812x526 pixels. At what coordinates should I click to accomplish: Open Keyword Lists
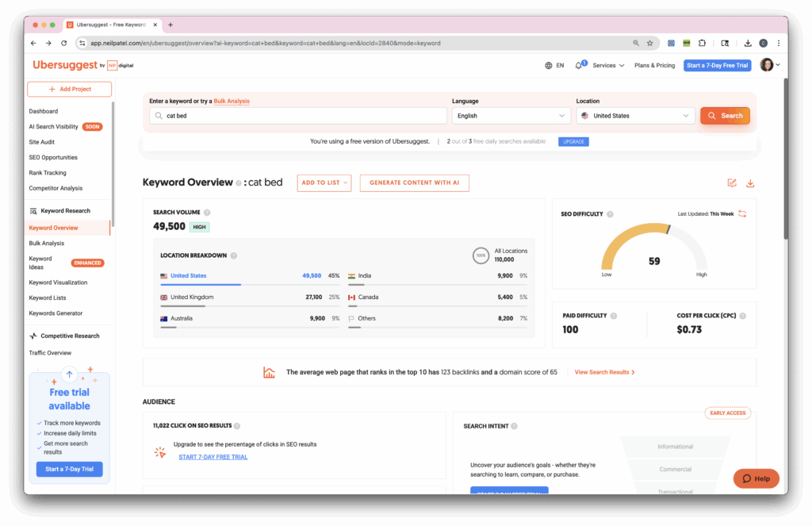[48, 298]
